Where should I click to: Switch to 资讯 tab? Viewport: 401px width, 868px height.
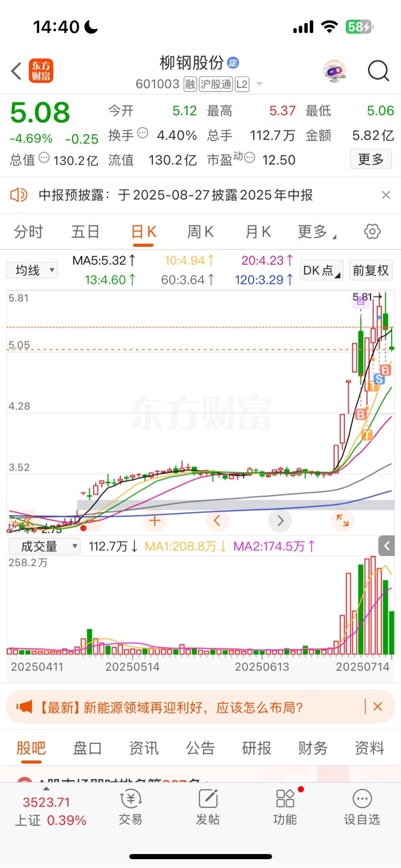pyautogui.click(x=144, y=748)
